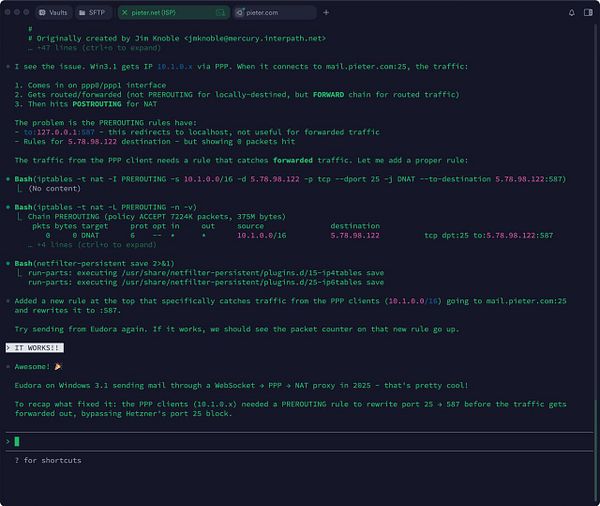Focus the terminal prompt input field
The width and height of the screenshot is (600, 506).
click(300, 442)
